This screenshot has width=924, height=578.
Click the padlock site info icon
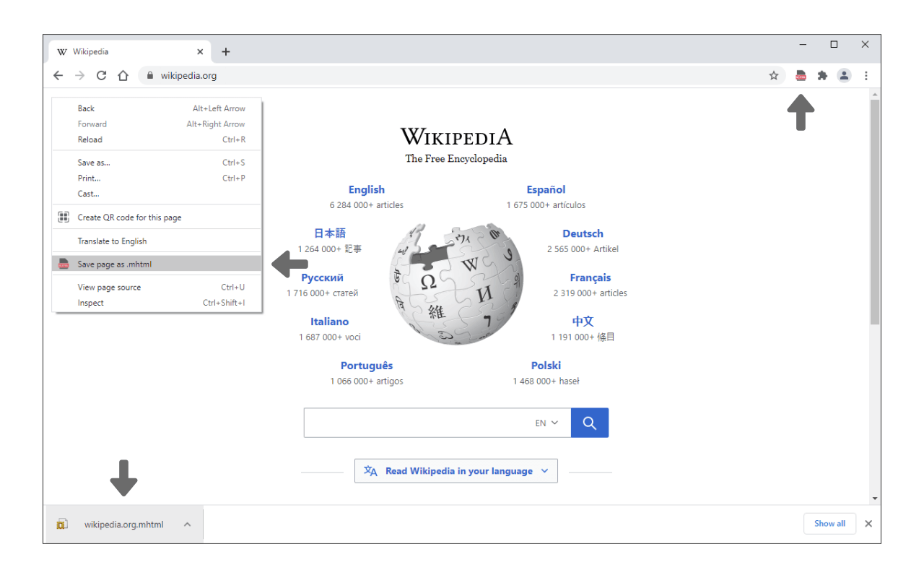150,75
